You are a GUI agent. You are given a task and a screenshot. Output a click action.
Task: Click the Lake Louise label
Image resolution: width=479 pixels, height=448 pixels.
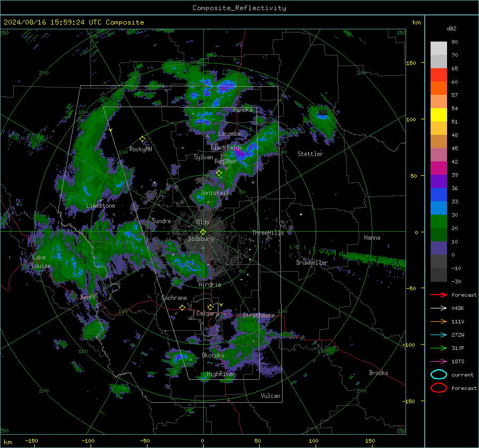42,262
